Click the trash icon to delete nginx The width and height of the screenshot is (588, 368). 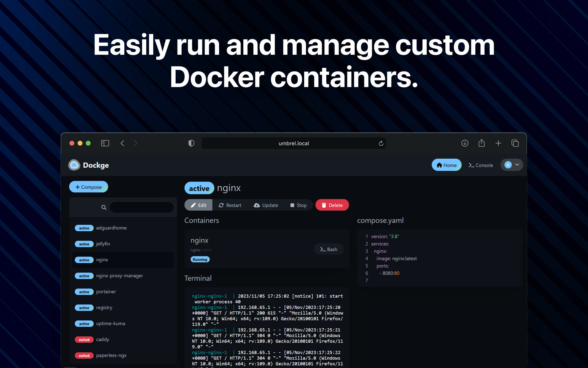324,205
